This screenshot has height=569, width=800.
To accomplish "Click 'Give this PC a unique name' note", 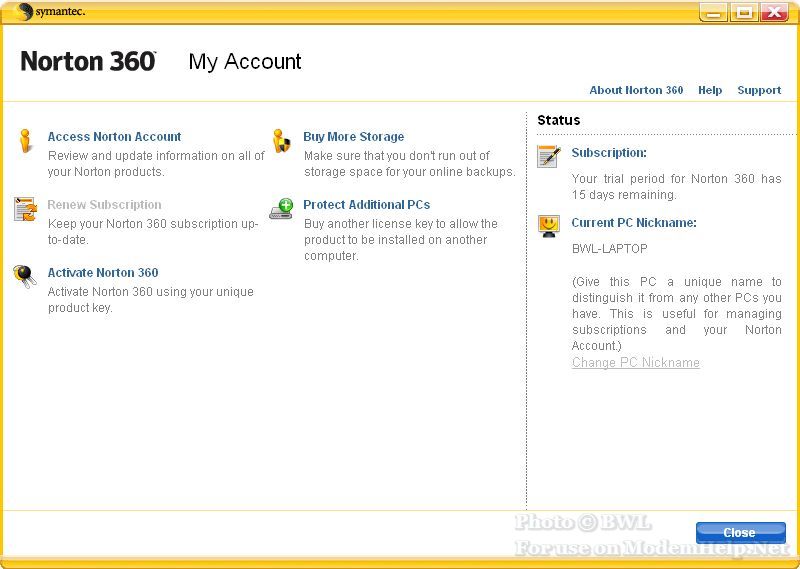I will pyautogui.click(x=677, y=314).
